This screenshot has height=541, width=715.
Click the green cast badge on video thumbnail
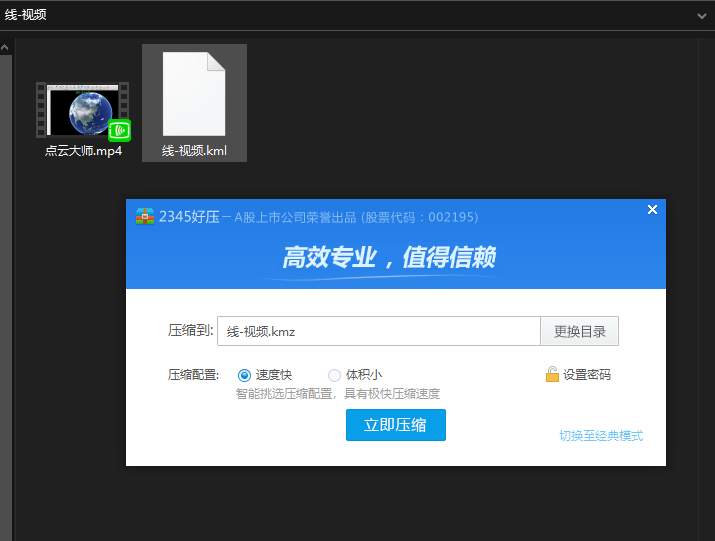pos(119,130)
